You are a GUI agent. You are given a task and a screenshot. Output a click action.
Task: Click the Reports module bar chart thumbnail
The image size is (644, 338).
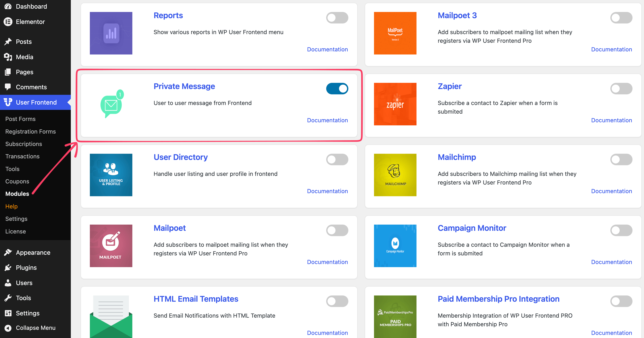[111, 33]
